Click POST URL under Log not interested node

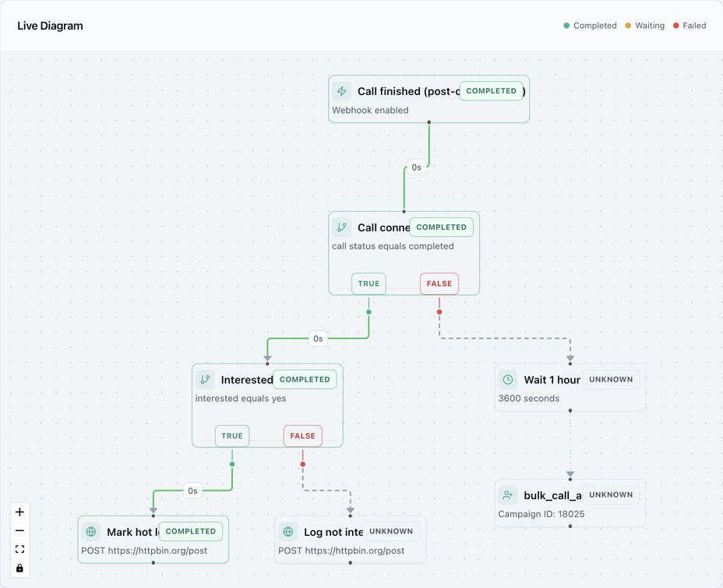point(341,550)
